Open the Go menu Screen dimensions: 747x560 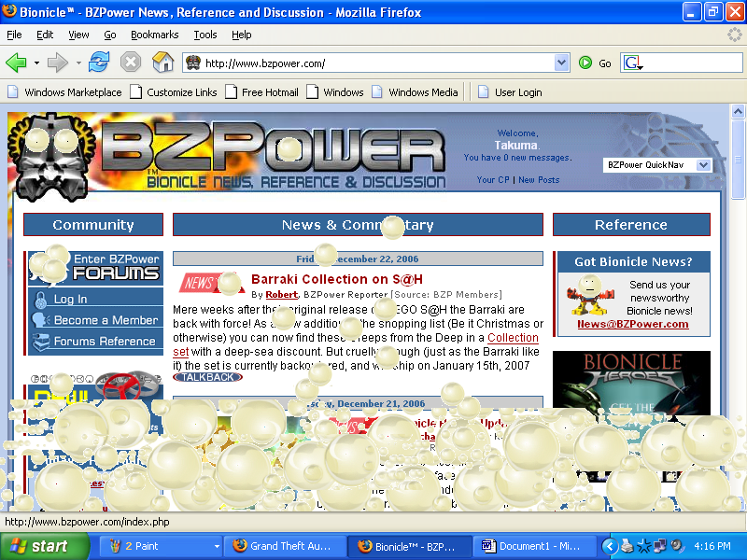110,35
